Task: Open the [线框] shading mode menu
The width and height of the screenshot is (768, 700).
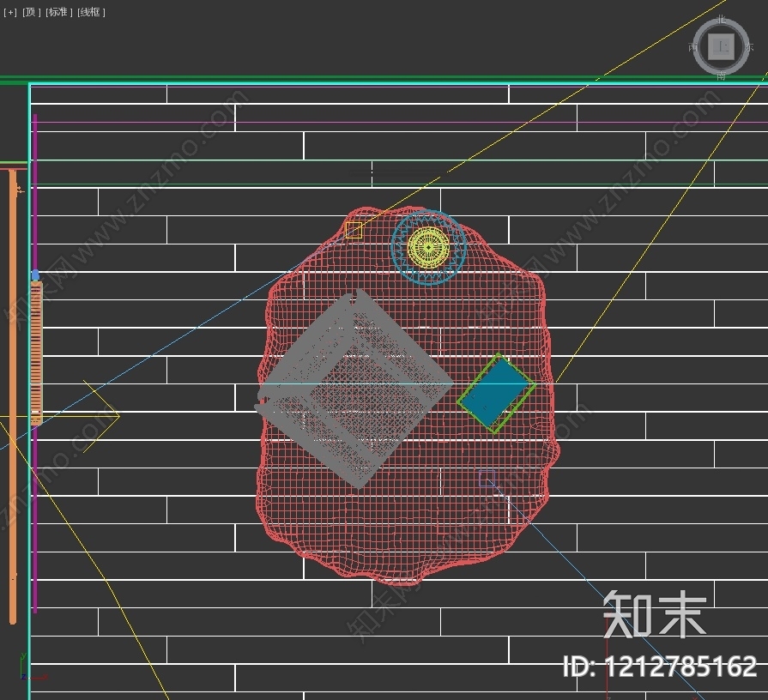Action: point(89,14)
